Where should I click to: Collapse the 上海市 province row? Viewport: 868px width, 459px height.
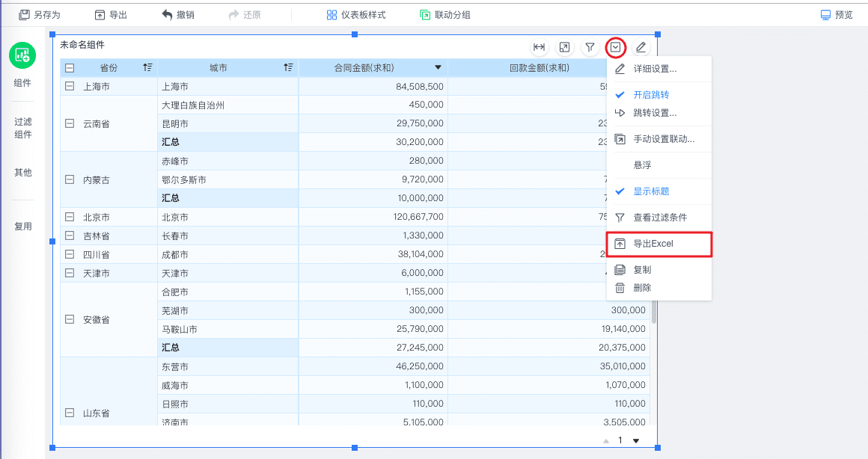pyautogui.click(x=70, y=86)
